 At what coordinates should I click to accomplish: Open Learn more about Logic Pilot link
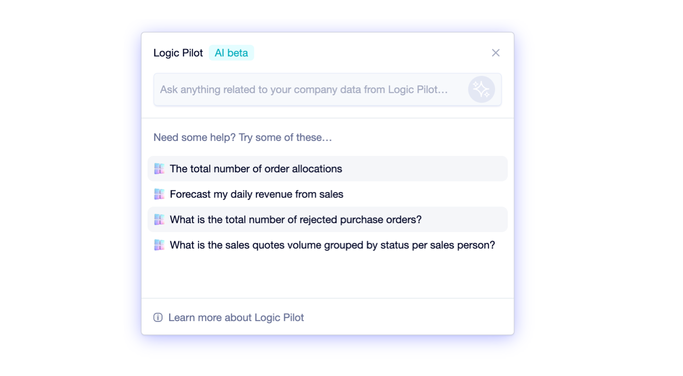[x=236, y=317]
